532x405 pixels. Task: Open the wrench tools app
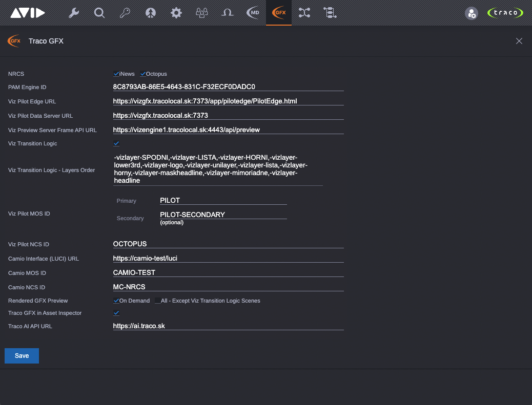point(74,13)
